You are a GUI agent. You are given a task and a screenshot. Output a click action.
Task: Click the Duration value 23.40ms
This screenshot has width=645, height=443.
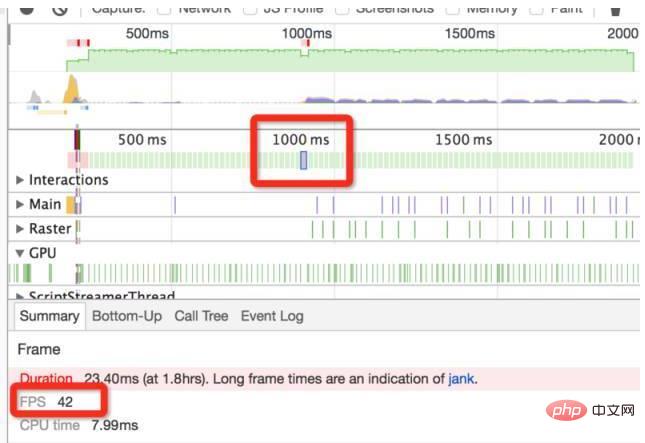tap(111, 378)
